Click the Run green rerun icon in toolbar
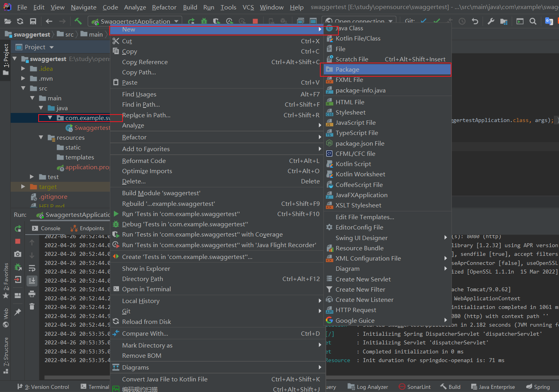 [x=191, y=21]
